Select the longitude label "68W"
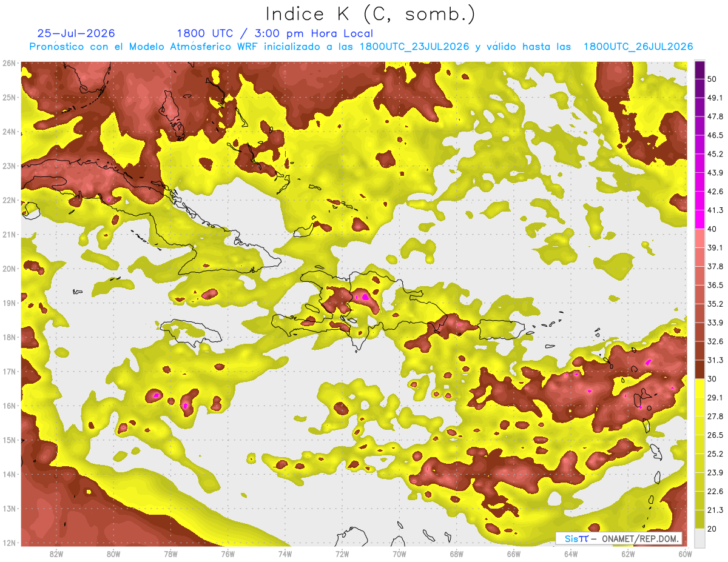This screenshot has height=562, width=728. pyautogui.click(x=457, y=554)
